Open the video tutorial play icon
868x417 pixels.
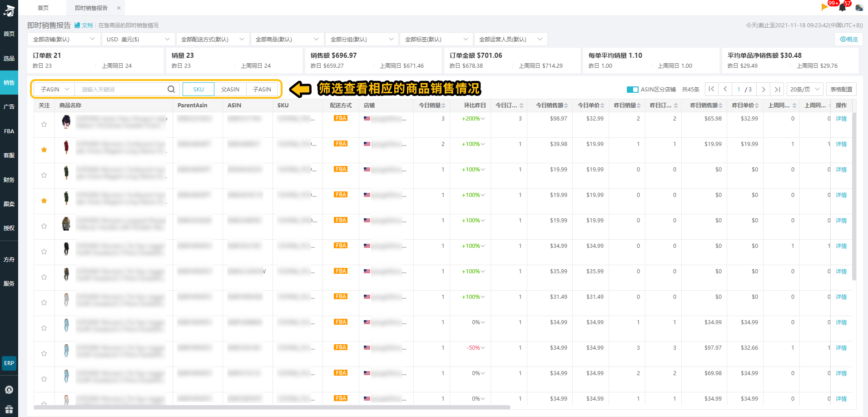tap(824, 7)
